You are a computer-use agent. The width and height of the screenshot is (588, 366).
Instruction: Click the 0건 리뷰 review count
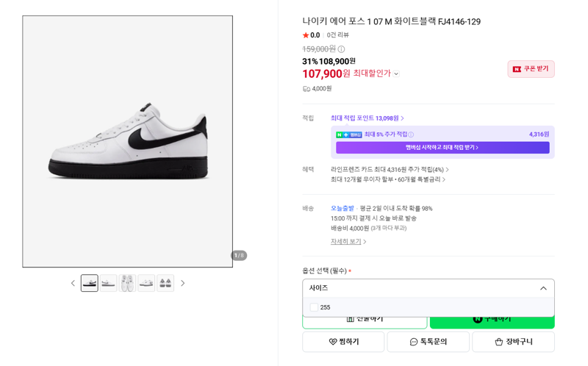tap(337, 35)
